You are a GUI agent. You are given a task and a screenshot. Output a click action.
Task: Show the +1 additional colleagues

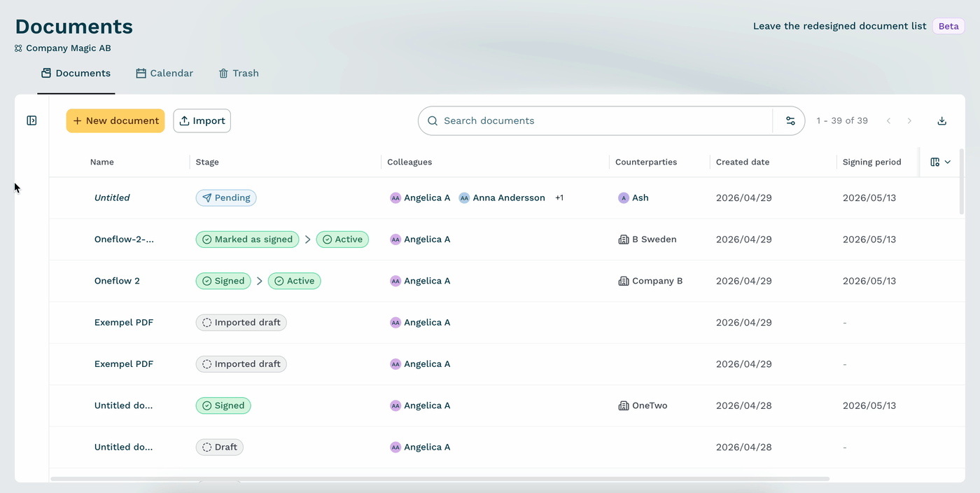point(559,198)
